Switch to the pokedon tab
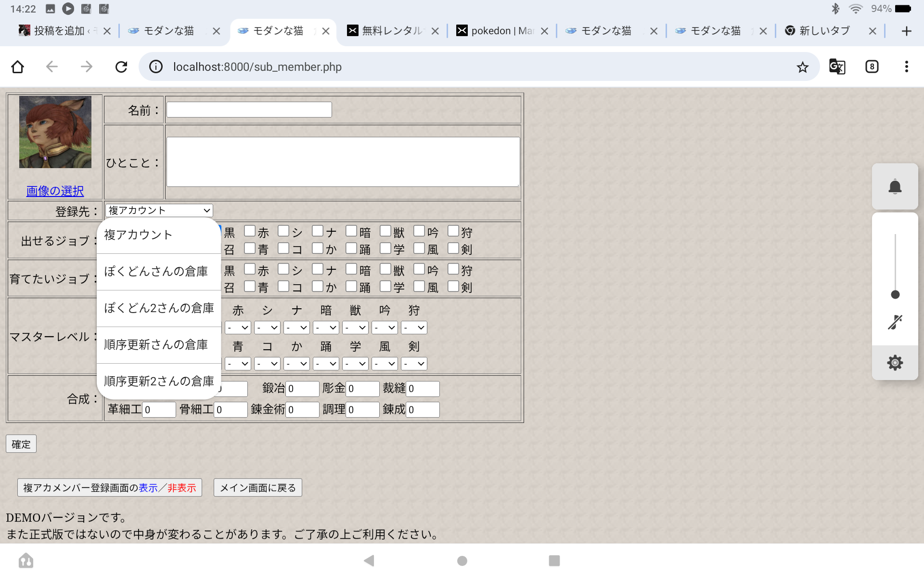 click(x=500, y=31)
